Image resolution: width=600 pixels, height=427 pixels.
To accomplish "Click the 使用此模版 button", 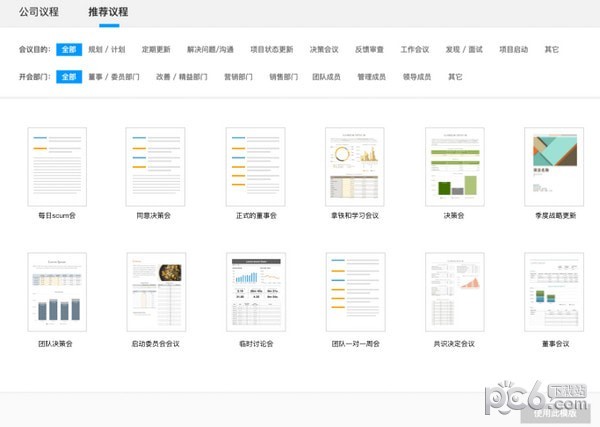I will click(x=555, y=412).
